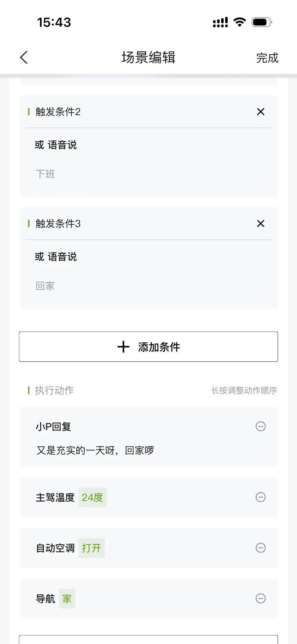
Task: Edit the 回家 voice phrase field
Action: pos(45,286)
